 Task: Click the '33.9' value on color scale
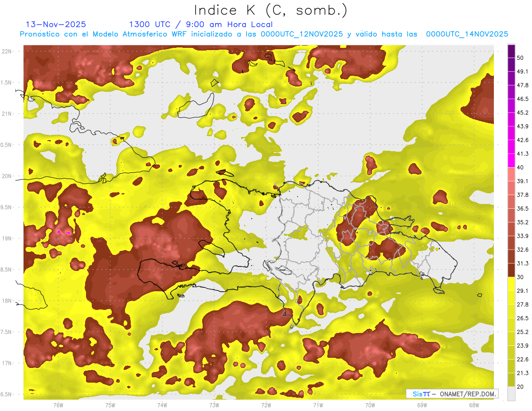pos(523,236)
